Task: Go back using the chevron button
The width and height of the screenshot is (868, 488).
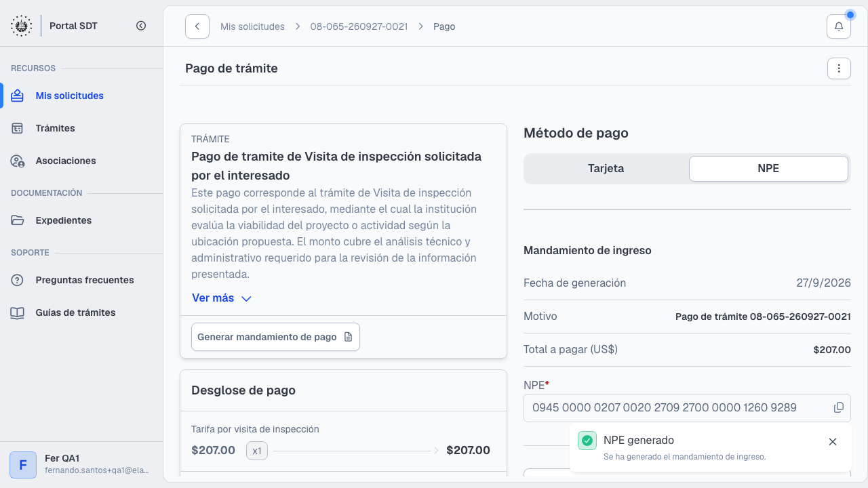Action: (197, 26)
